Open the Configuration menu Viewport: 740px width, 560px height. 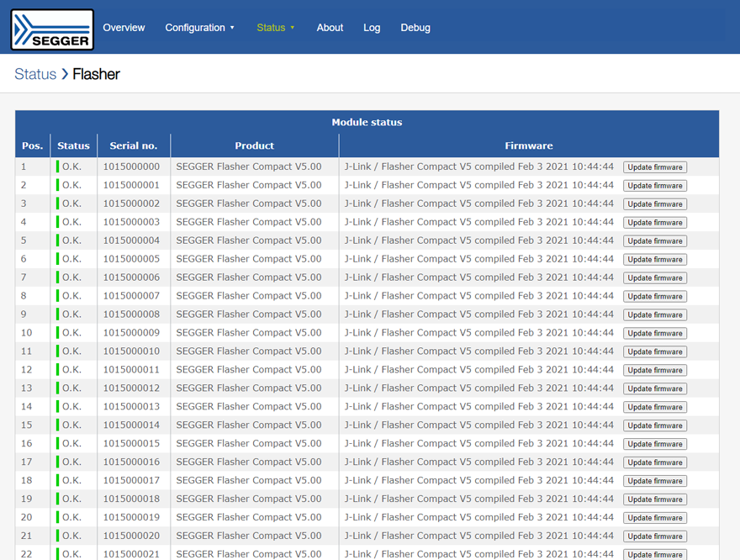tap(195, 28)
